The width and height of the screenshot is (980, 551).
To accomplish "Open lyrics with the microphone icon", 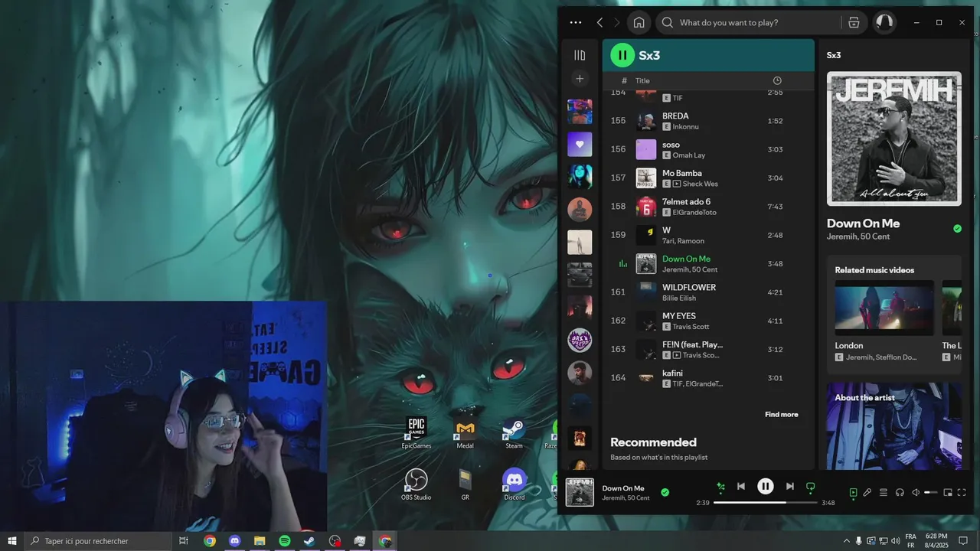I will coord(867,493).
